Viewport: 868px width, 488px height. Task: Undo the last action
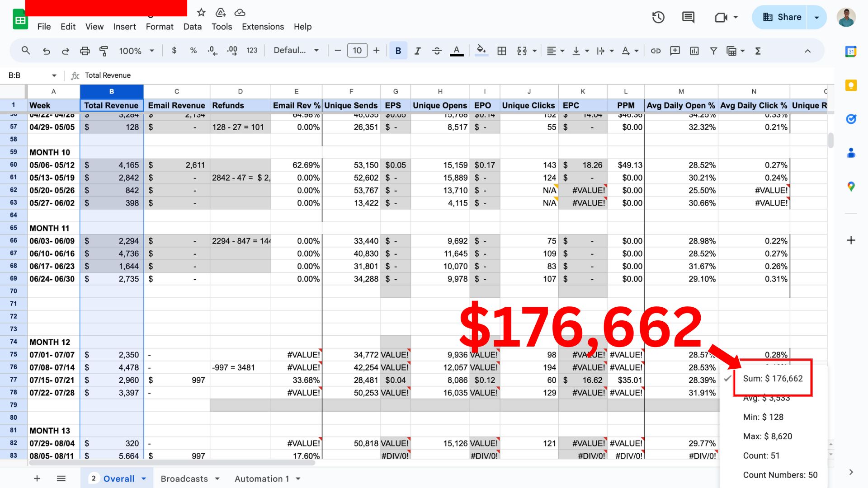(46, 51)
